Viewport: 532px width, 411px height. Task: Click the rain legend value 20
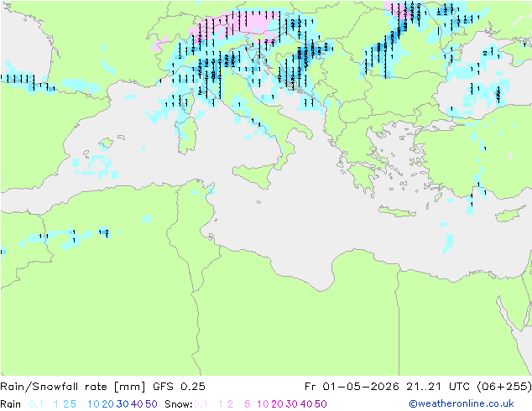(x=107, y=404)
